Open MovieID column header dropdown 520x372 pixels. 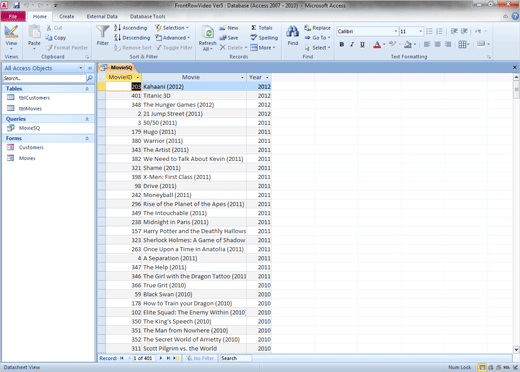tap(138, 77)
